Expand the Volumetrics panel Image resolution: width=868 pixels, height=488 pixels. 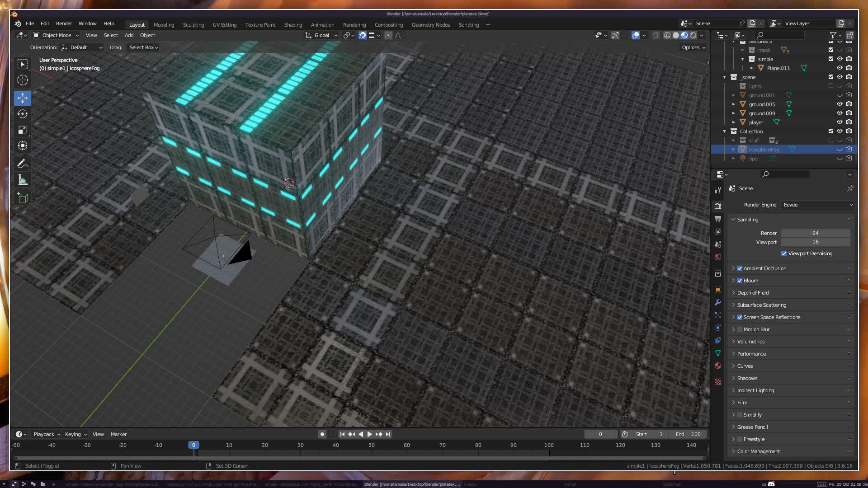(x=750, y=342)
